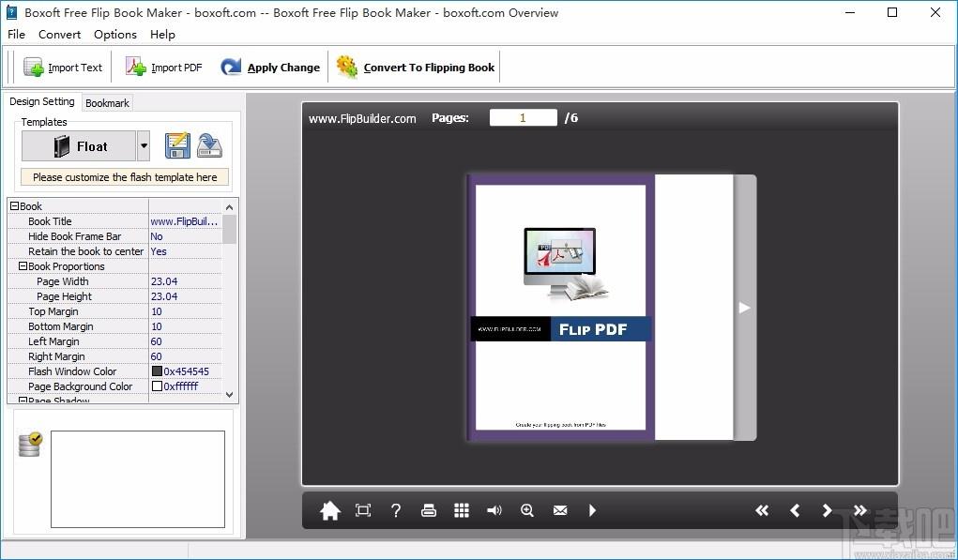Save the current template via floppy disk icon
Screen dimensions: 958x560
pos(177,146)
